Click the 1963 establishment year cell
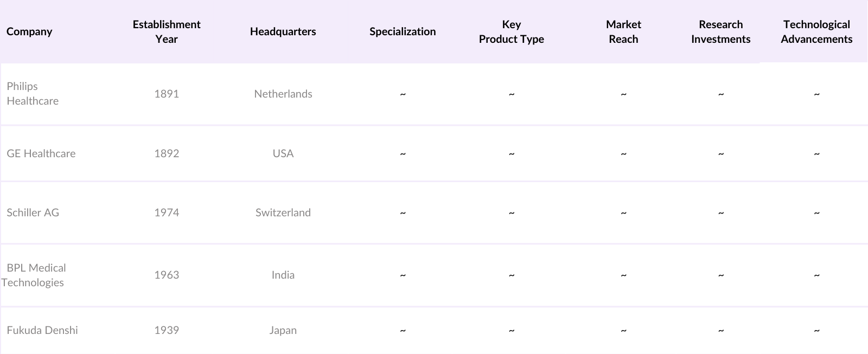The height and width of the screenshot is (354, 868). click(x=167, y=275)
